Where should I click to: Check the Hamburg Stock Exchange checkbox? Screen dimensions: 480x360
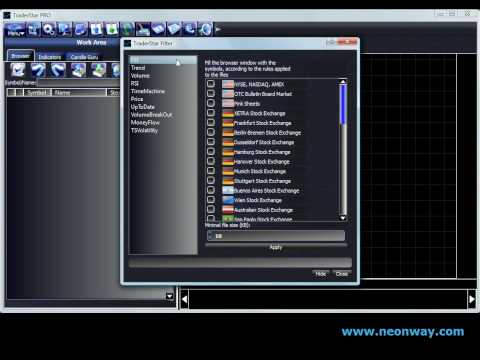click(x=211, y=151)
